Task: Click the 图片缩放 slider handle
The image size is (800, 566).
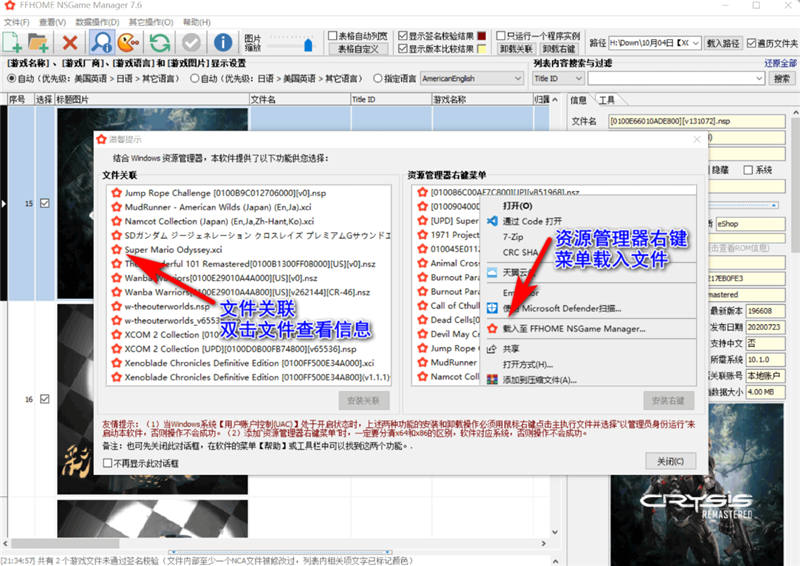Action: (308, 44)
